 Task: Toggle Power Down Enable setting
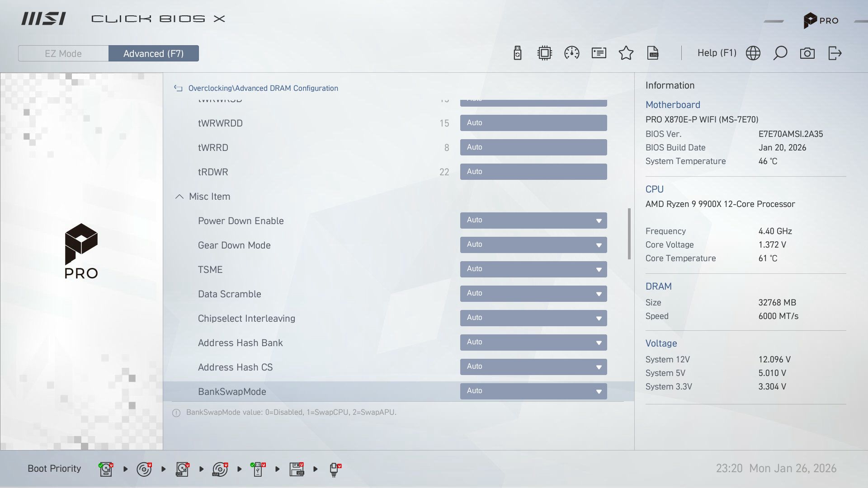pyautogui.click(x=533, y=221)
